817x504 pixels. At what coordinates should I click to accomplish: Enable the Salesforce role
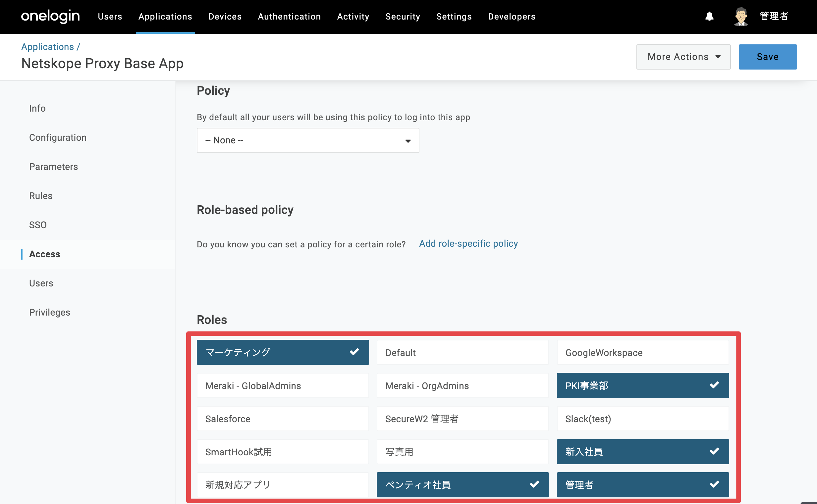[283, 419]
